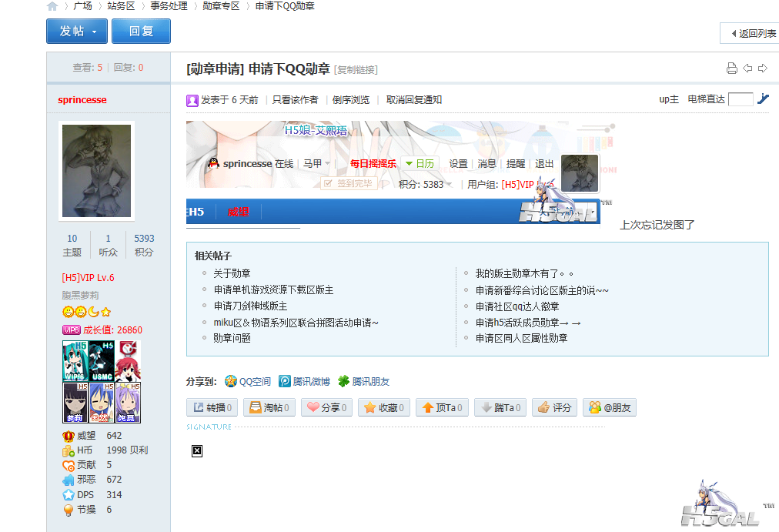Click the 收藏 star button
Viewport: 779px width, 532px height.
pyautogui.click(x=384, y=407)
